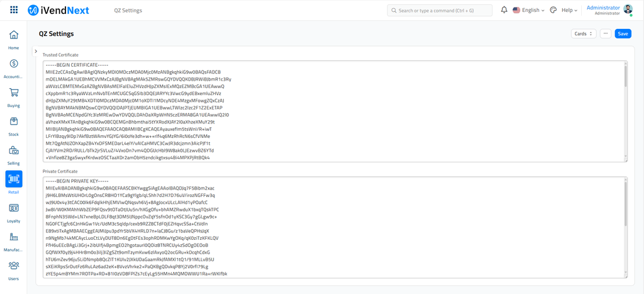Open the Loyalty module icon
The height and width of the screenshot is (294, 644).
coord(13,208)
